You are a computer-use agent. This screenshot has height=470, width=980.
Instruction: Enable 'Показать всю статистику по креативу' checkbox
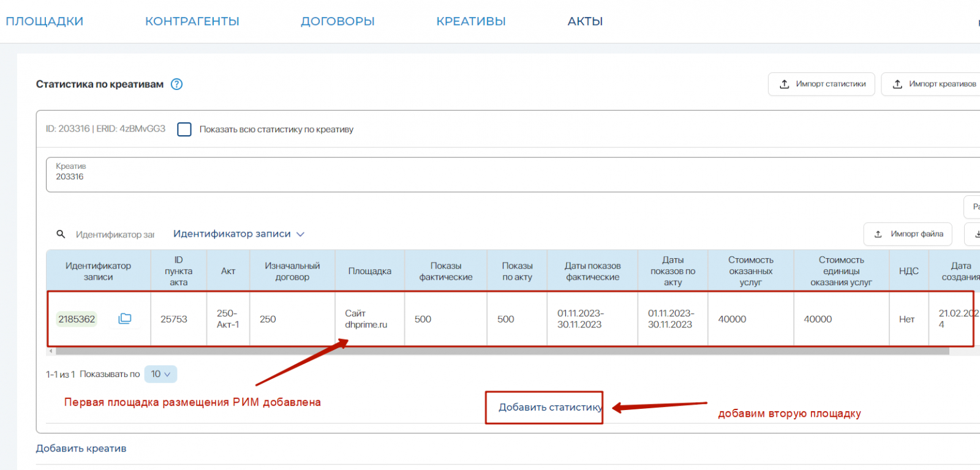184,130
